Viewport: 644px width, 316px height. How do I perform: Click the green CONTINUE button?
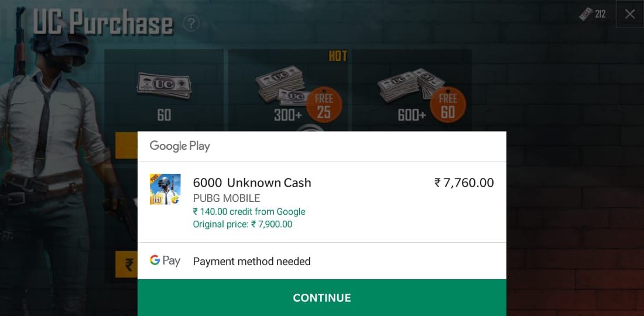click(321, 297)
